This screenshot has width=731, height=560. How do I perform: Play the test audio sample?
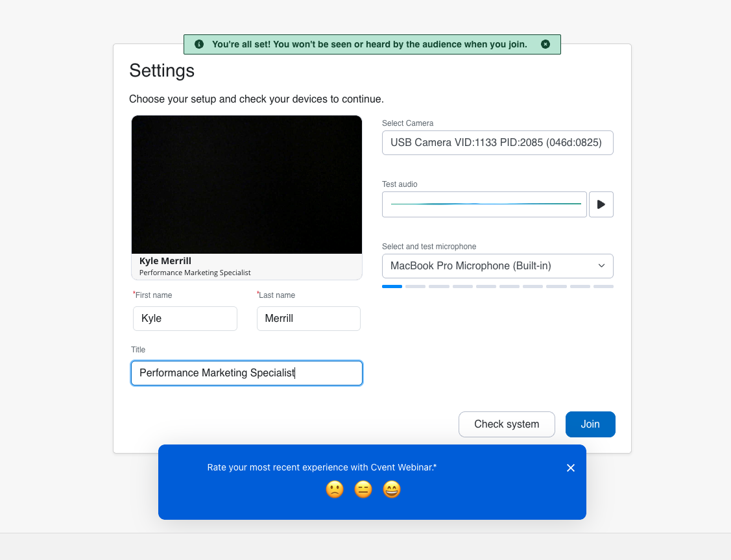601,204
